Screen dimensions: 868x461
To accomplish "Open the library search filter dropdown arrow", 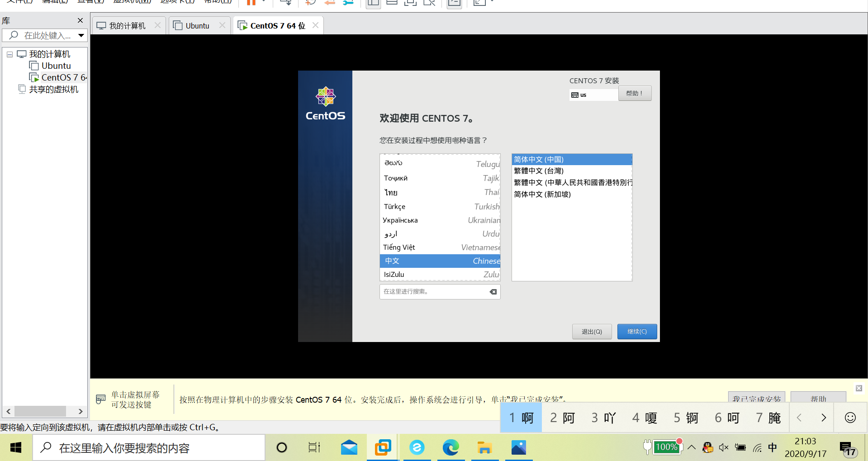I will coord(81,35).
